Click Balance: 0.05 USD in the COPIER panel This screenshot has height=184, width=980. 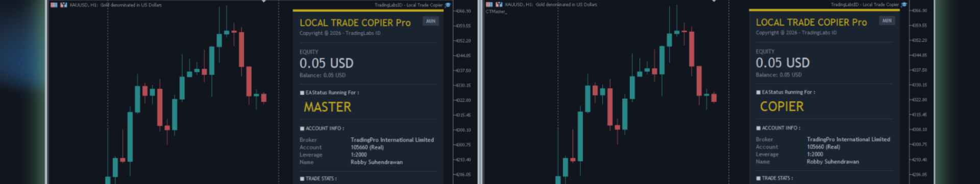(x=779, y=75)
